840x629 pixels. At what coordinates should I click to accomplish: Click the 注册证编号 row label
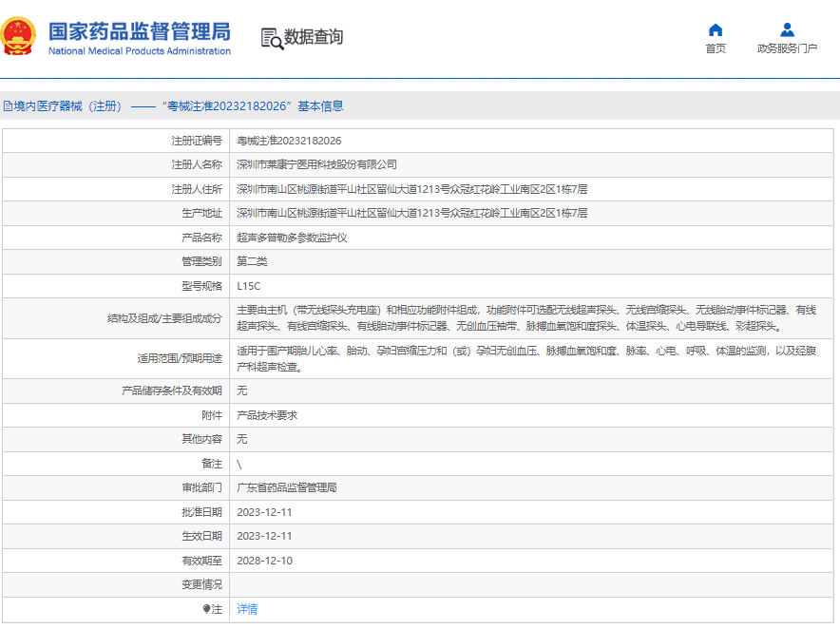[197, 141]
